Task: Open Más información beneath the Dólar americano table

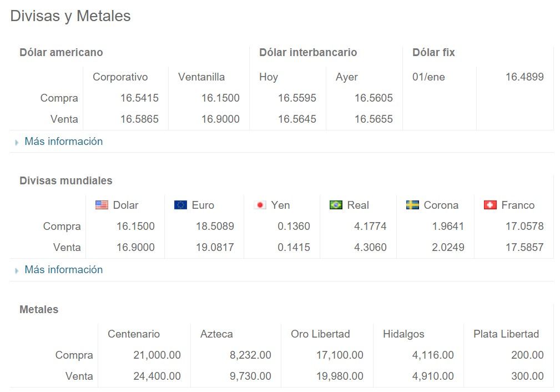Action: click(63, 142)
